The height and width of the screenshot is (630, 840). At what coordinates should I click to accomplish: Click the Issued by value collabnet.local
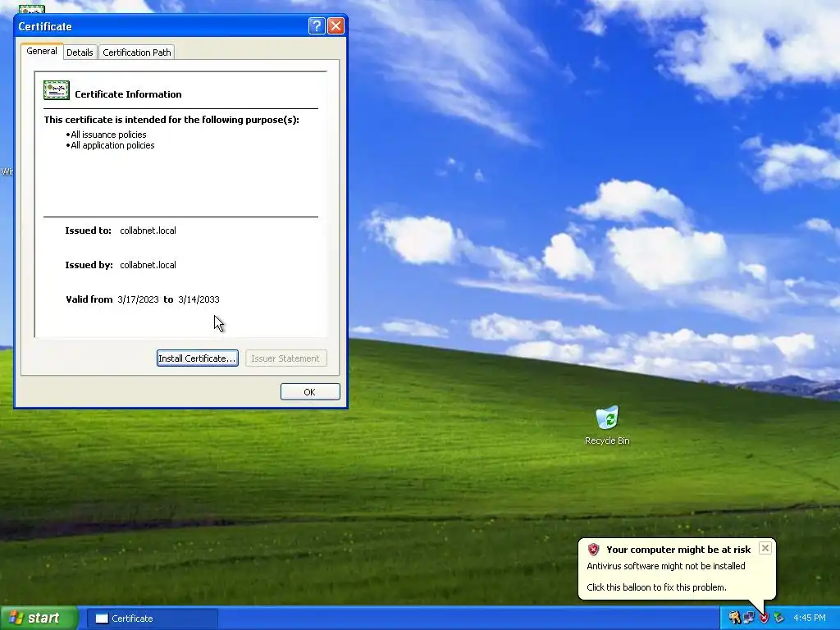pos(148,265)
